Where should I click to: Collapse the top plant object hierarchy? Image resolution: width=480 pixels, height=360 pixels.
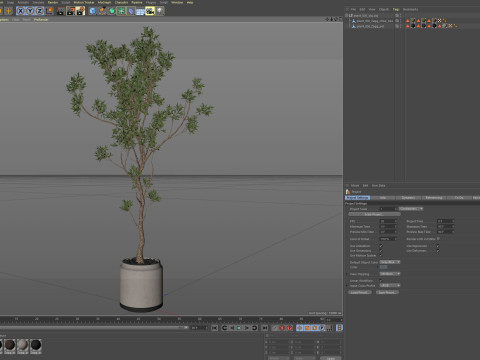347,15
